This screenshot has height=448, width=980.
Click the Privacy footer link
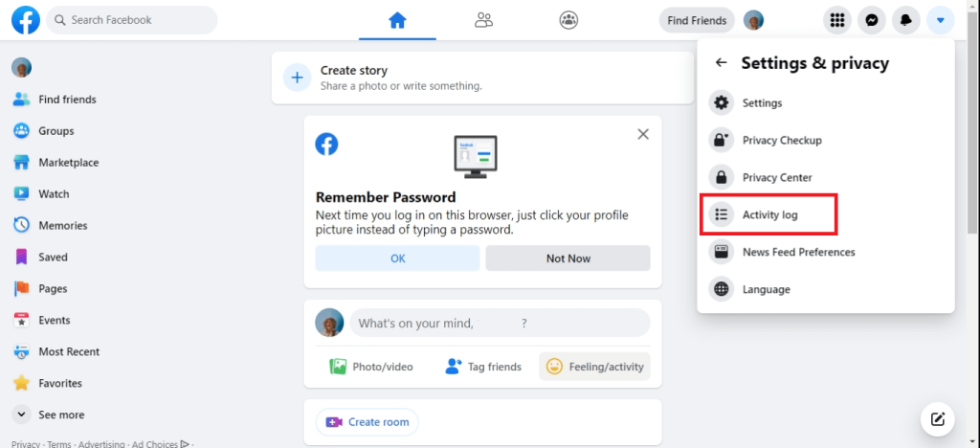coord(26,444)
